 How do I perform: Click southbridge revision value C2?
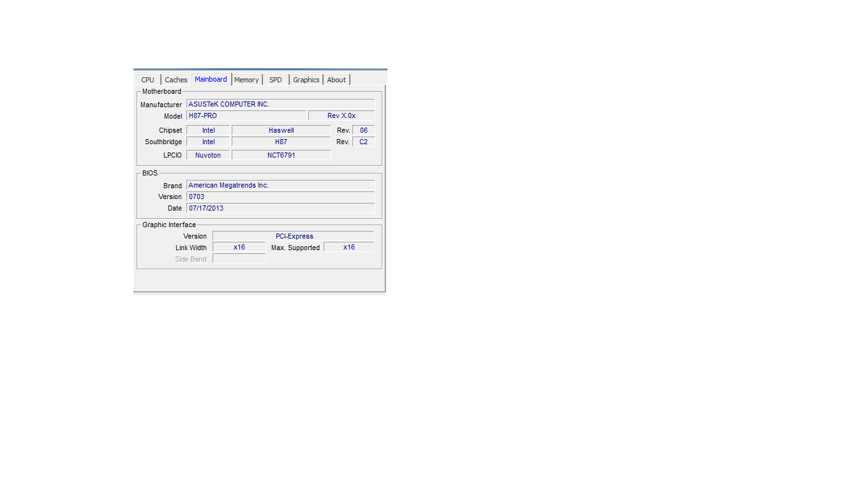click(364, 142)
